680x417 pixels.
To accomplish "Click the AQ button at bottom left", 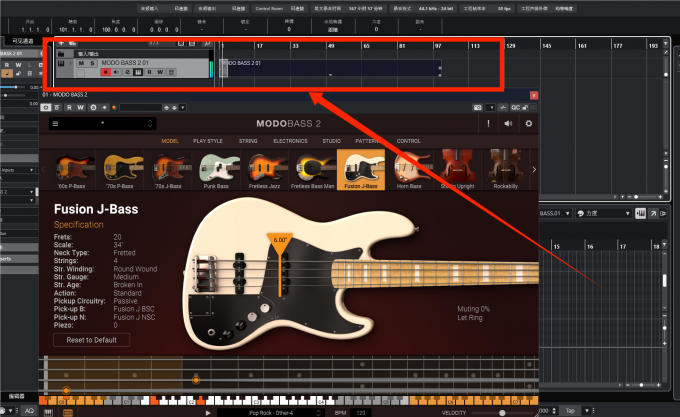I will (29, 410).
